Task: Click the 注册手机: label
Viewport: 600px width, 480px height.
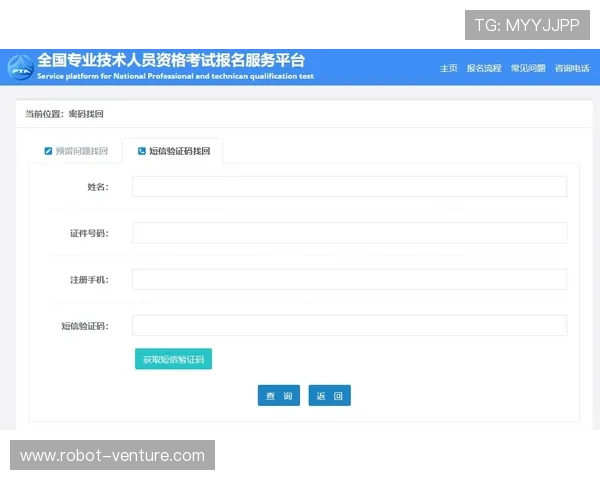Action: 89,280
